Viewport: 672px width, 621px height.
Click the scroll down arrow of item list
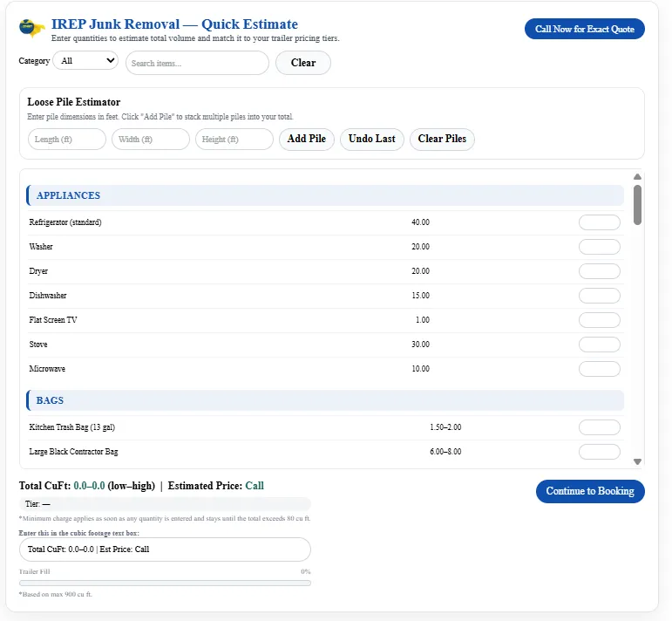pos(637,461)
